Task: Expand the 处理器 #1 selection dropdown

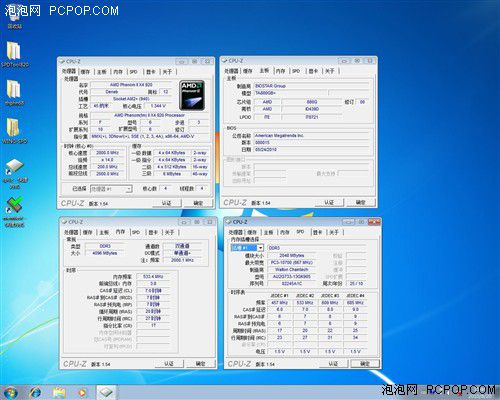Action: (x=128, y=189)
